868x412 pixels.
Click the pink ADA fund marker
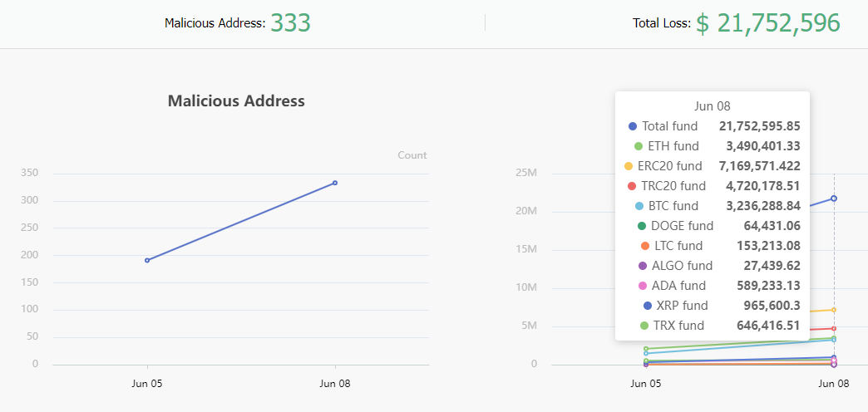coord(643,286)
